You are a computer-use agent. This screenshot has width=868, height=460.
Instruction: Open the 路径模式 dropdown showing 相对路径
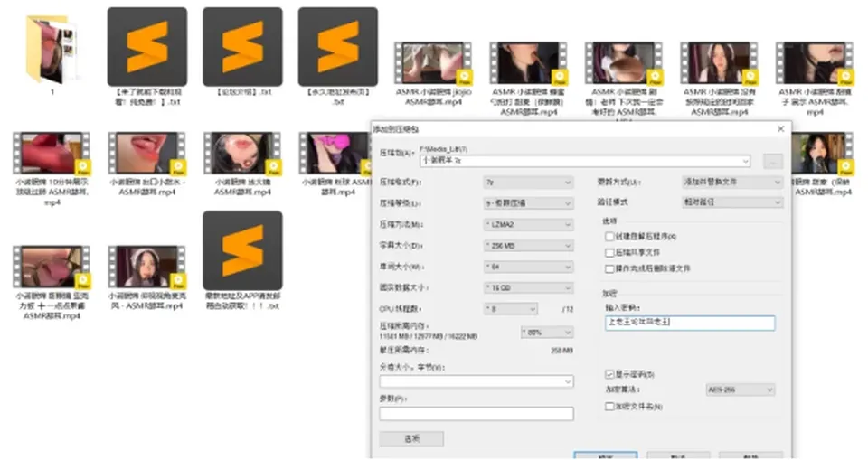coord(732,202)
